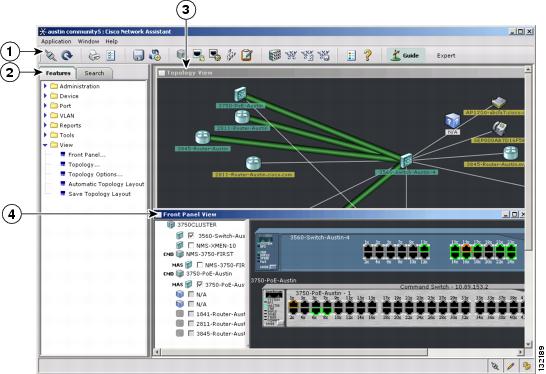Click the notepad edit toolbar icon

[247, 55]
